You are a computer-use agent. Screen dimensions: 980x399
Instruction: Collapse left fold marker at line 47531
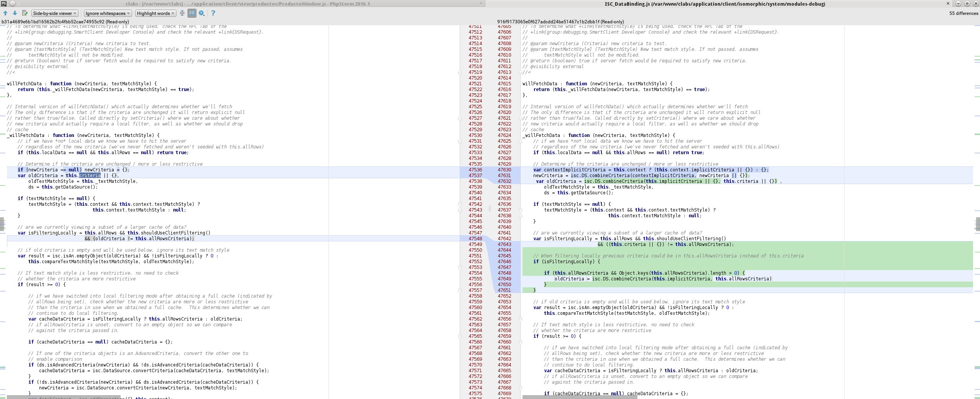click(460, 141)
